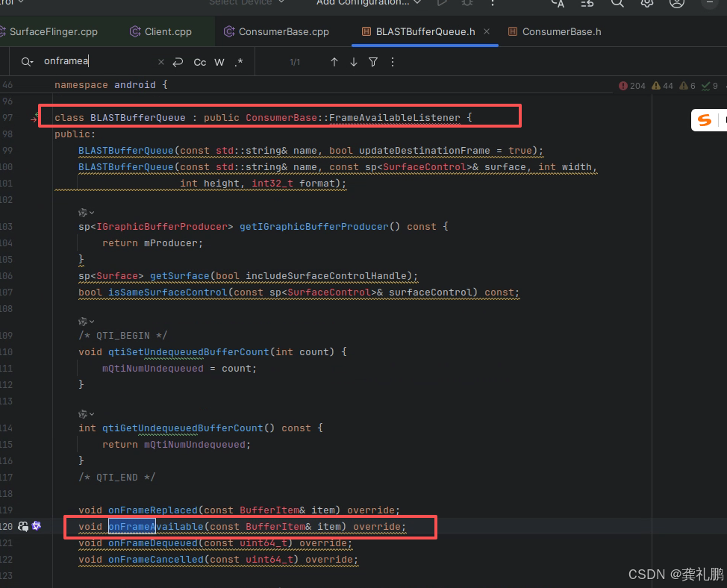Switch to ConsumerBase.h tab
The image size is (727, 588).
pyautogui.click(x=561, y=32)
